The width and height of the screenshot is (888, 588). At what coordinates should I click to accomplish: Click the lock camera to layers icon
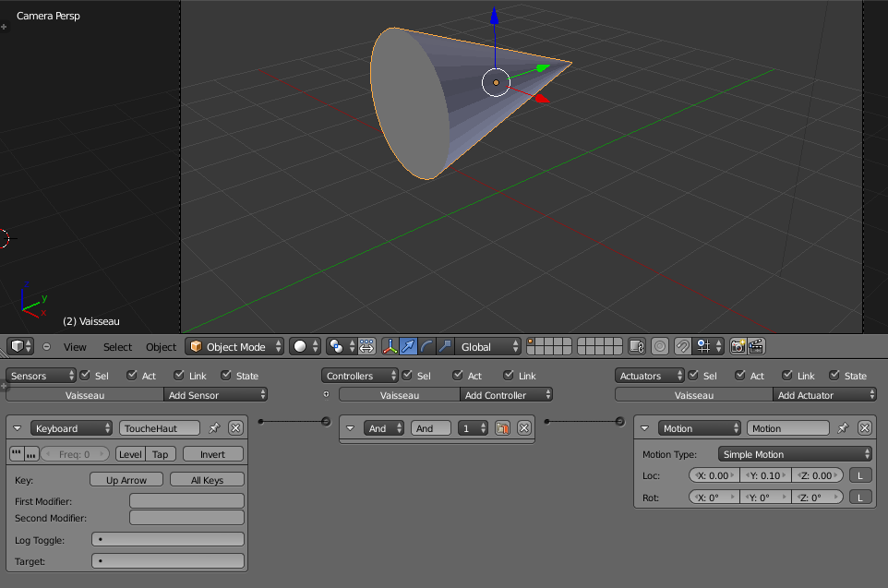pyautogui.click(x=637, y=347)
